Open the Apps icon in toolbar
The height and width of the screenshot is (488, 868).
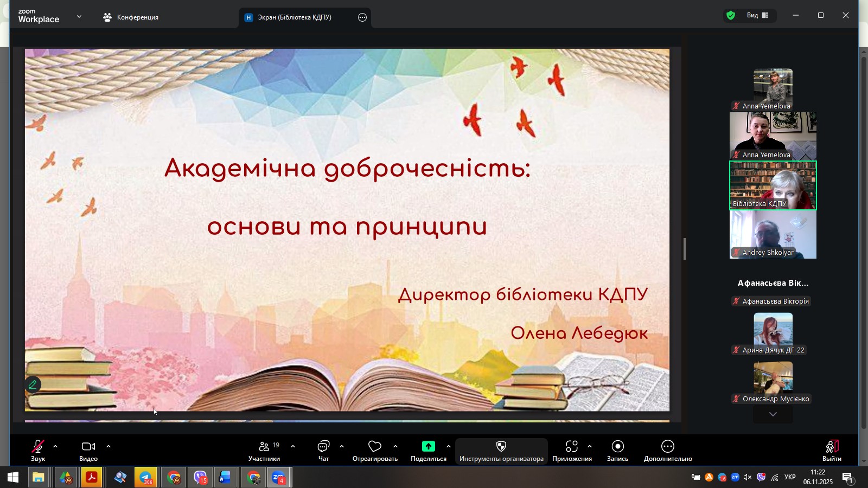coord(571,446)
